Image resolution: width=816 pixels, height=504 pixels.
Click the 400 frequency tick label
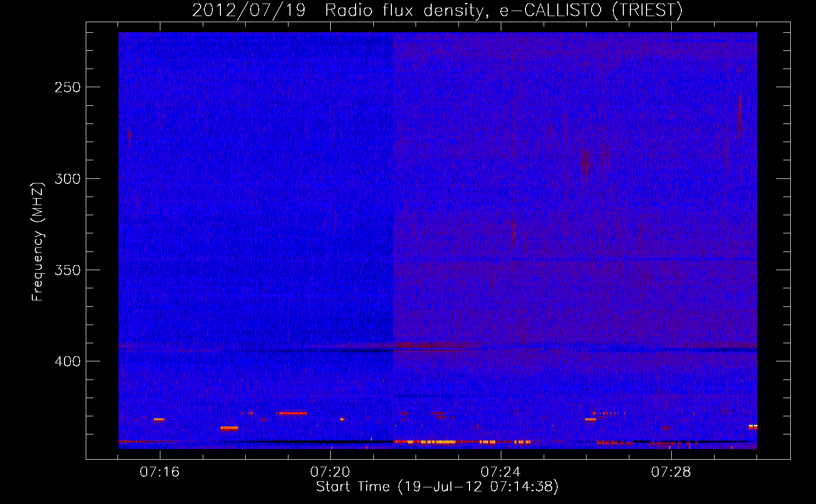[x=68, y=362]
